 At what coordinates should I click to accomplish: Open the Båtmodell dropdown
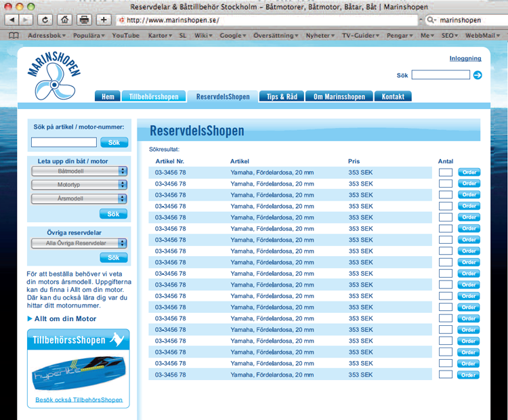79,171
